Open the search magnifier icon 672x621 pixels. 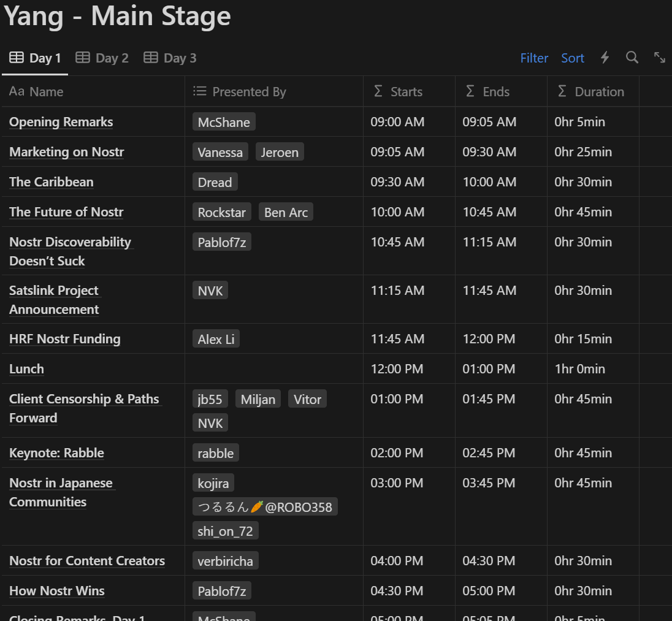pyautogui.click(x=632, y=58)
